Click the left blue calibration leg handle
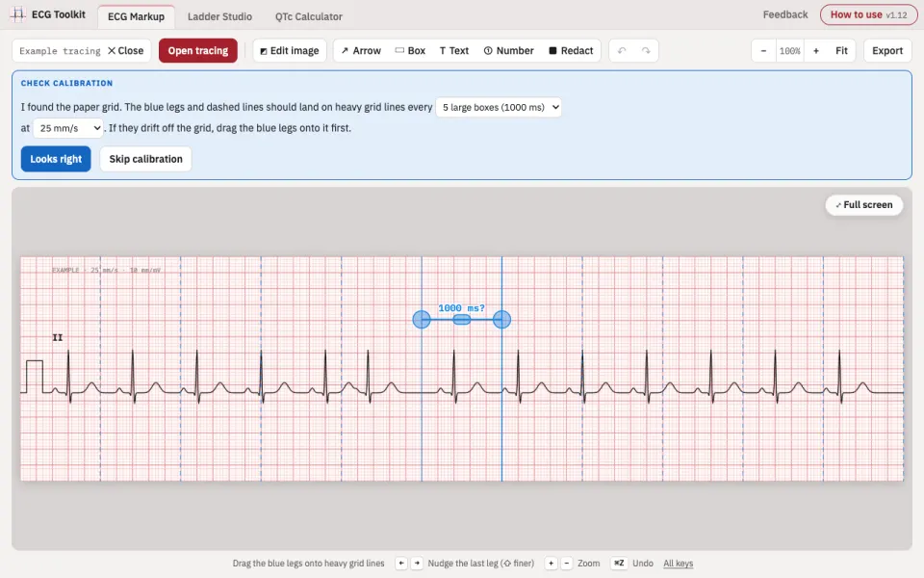Screen dimensions: 924x578 (422, 320)
